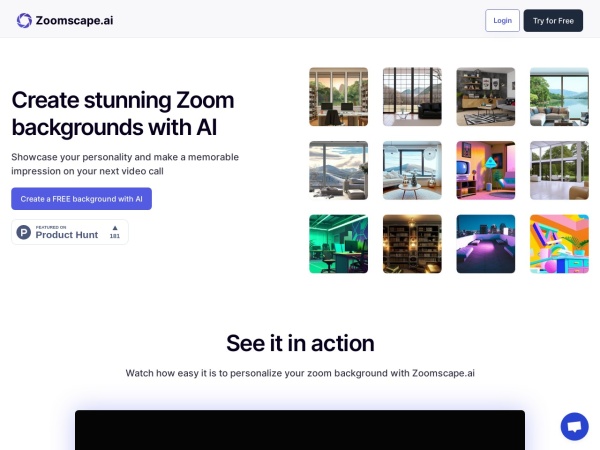Pick the retro neon TV room thumbnail

(485, 170)
